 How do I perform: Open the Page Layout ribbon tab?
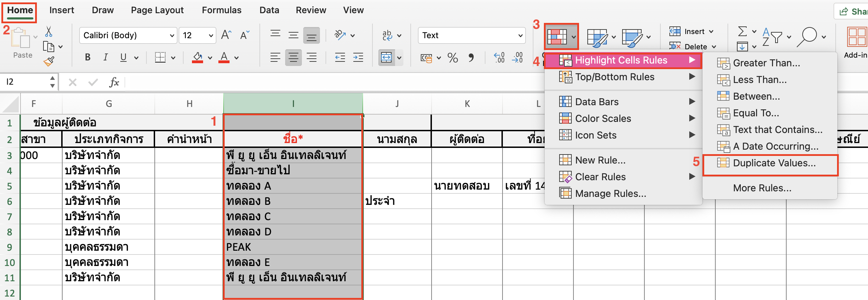pyautogui.click(x=157, y=10)
